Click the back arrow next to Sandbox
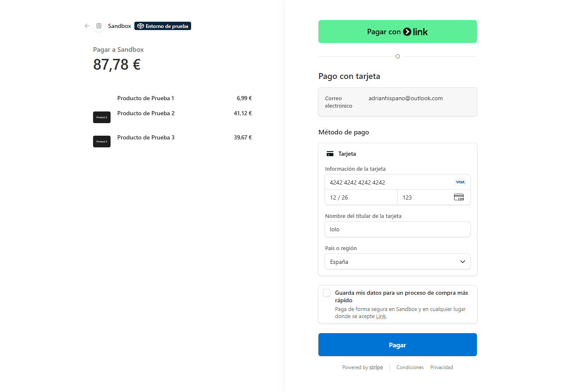 [x=87, y=26]
